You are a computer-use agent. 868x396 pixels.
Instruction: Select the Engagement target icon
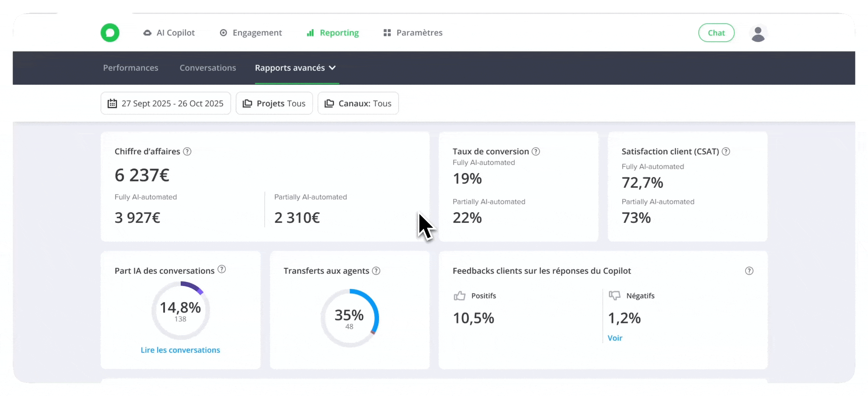pos(224,33)
